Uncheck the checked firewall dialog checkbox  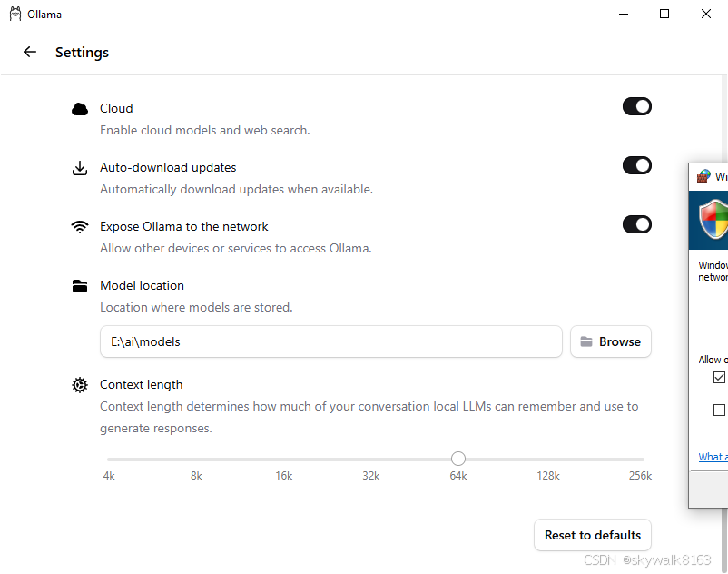[719, 378]
